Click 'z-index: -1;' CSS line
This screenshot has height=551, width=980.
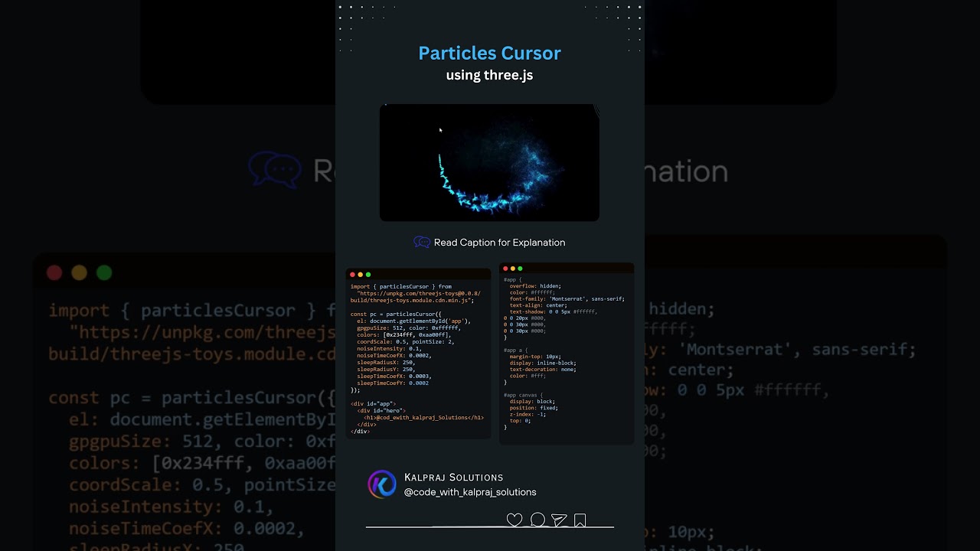pos(528,414)
